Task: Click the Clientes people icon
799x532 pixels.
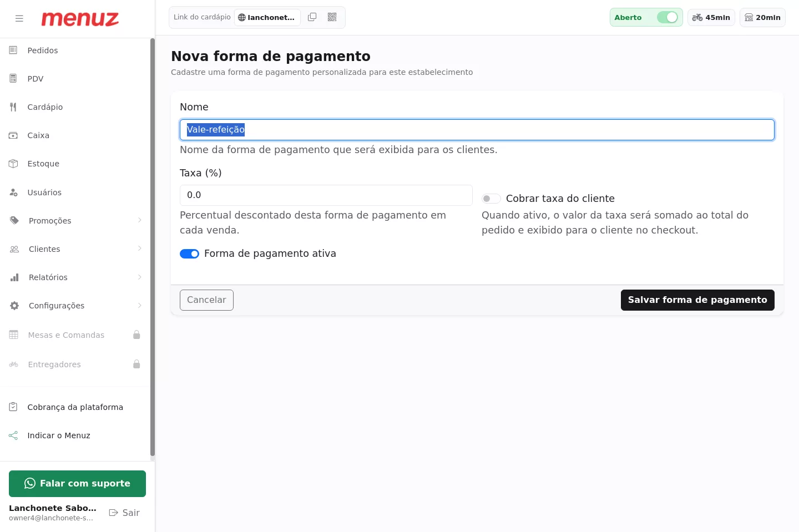Action: (x=14, y=249)
